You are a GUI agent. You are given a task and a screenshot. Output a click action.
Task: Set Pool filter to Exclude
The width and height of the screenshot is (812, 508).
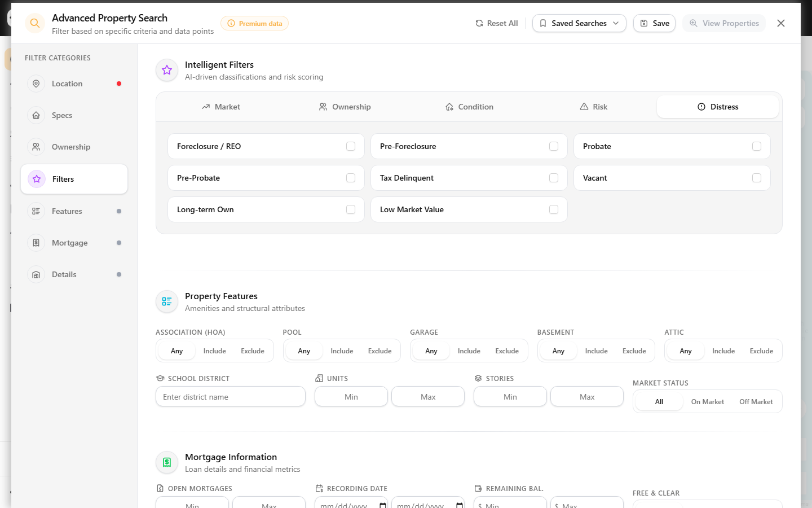click(379, 351)
